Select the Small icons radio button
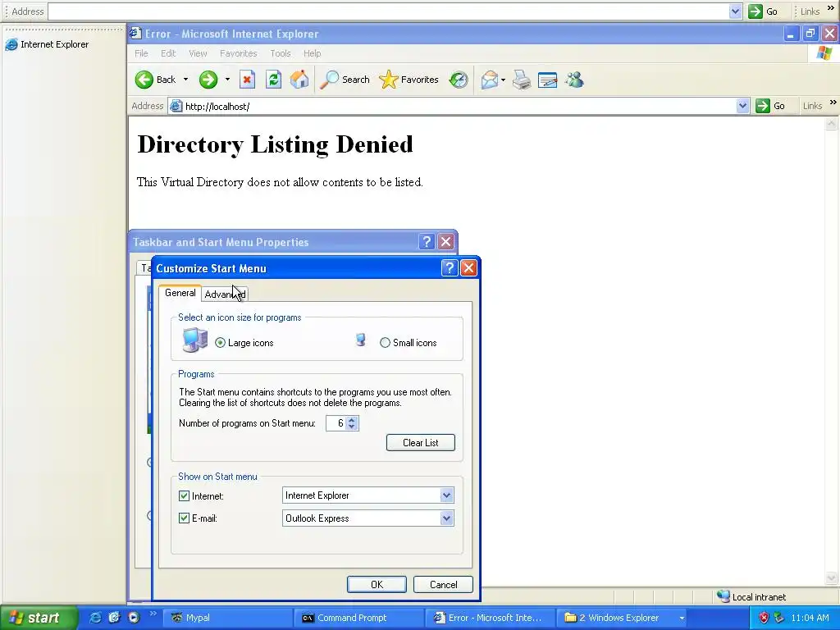Viewport: 840px width, 630px height. click(385, 343)
